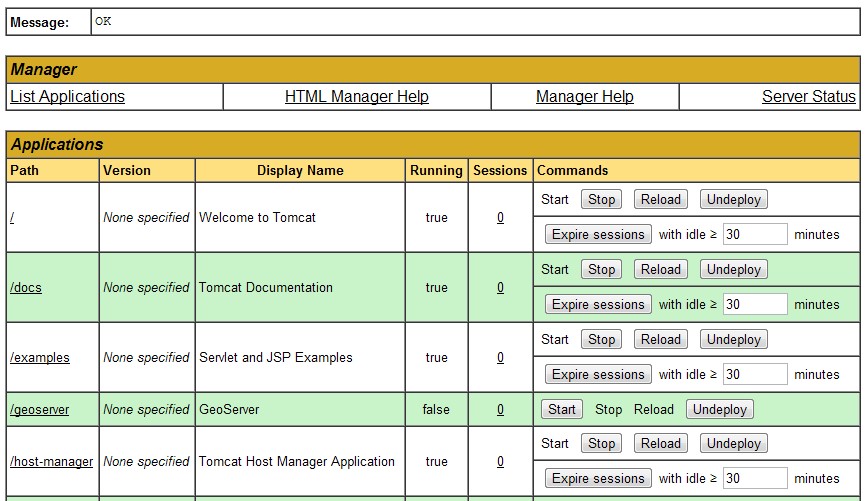Open the /geoserver application link
The height and width of the screenshot is (501, 866).
coord(40,410)
